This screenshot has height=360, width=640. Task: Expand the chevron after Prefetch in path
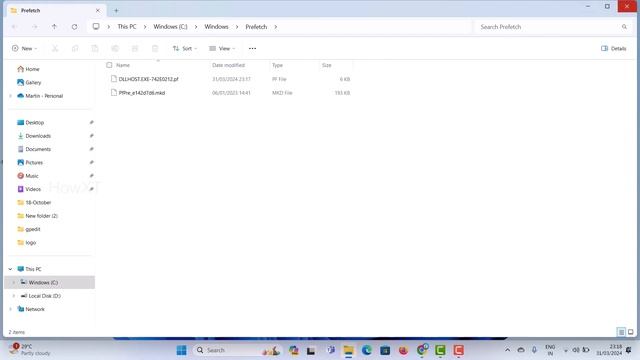[x=276, y=27]
